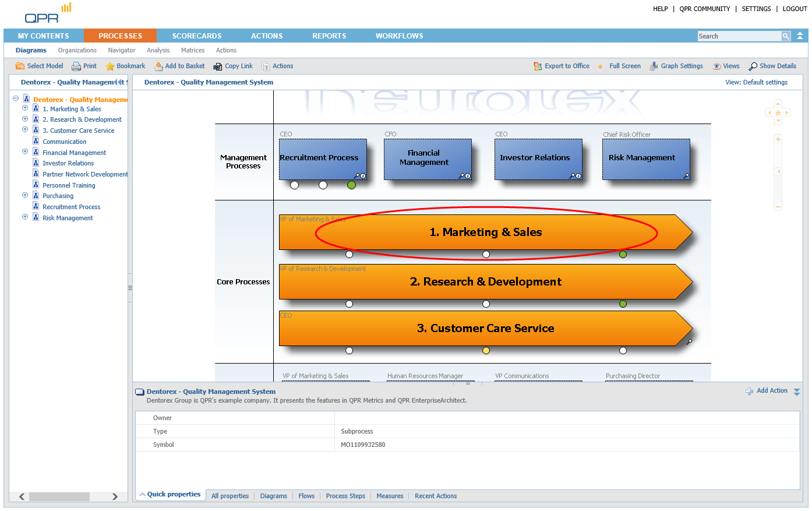812x511 pixels.
Task: Click the green indicator under Marketing & Sales
Action: pos(623,255)
